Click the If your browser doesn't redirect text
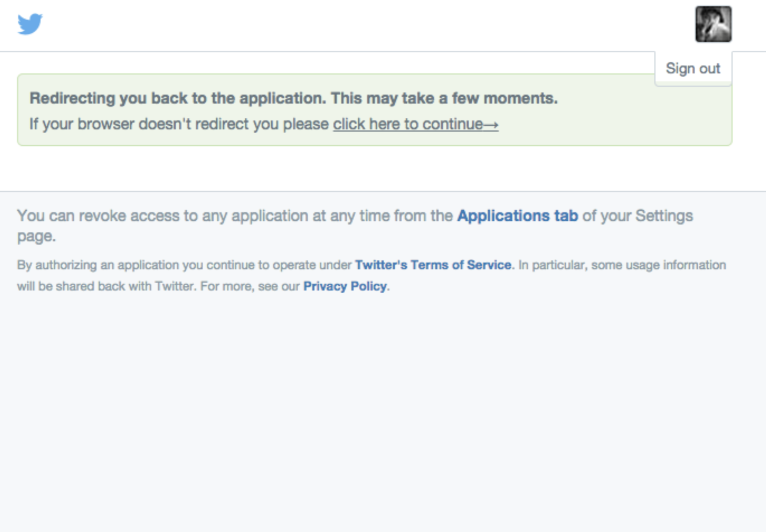The width and height of the screenshot is (766, 532). point(179,124)
